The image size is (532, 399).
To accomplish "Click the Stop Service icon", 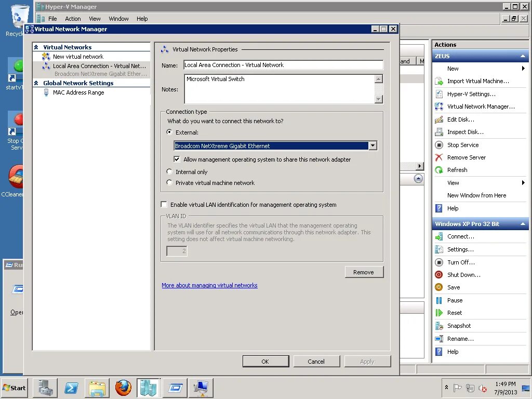I will (438, 145).
